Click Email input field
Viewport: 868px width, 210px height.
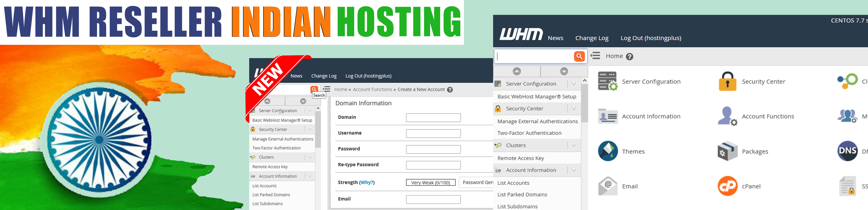433,200
